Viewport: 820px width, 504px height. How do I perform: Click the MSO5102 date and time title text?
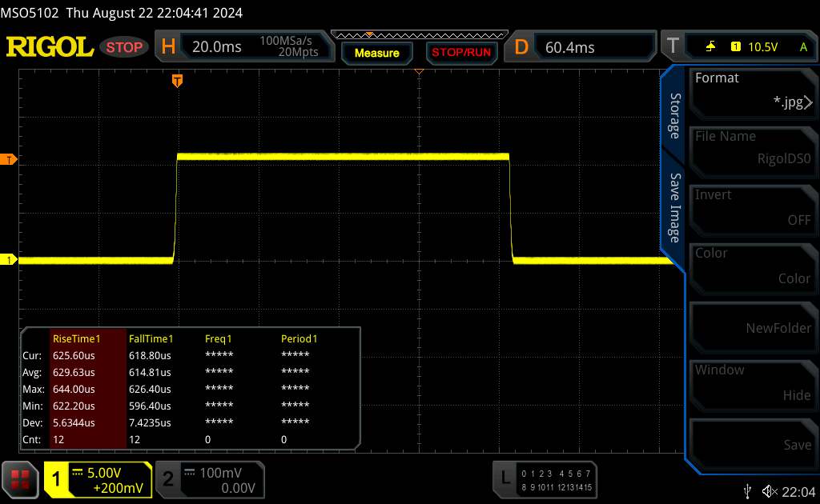tap(122, 13)
